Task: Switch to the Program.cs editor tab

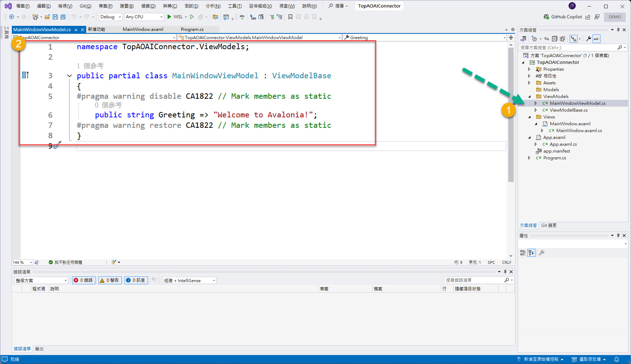Action: click(x=192, y=29)
